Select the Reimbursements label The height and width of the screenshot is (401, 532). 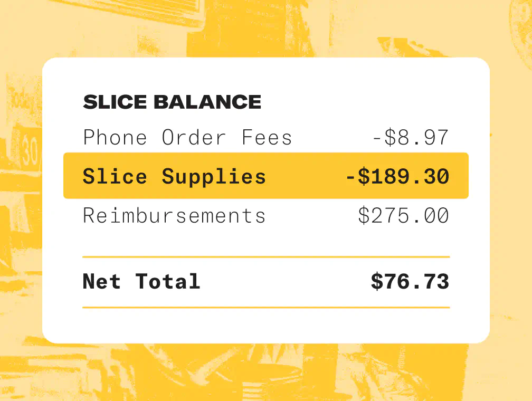coord(174,215)
